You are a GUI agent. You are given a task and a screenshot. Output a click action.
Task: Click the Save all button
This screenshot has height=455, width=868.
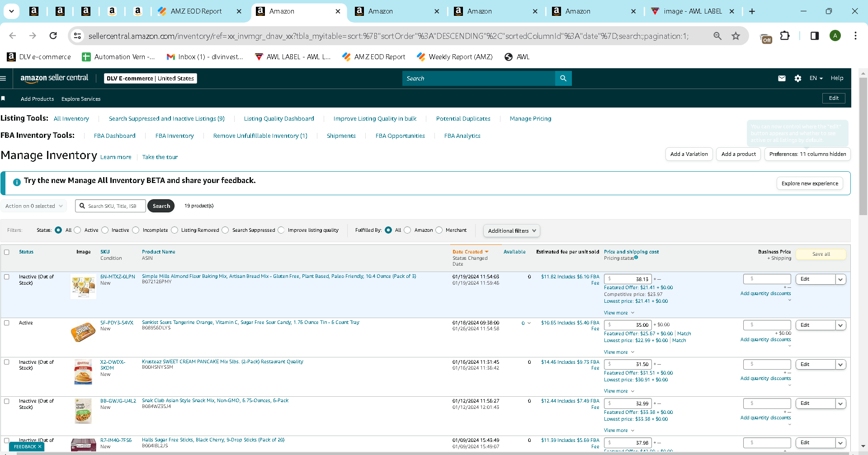click(x=821, y=254)
